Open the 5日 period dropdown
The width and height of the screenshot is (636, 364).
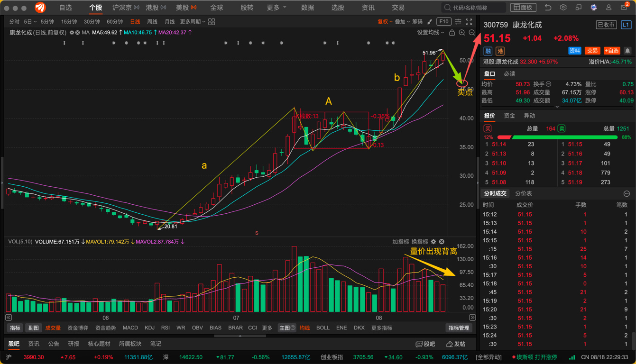[x=30, y=22]
